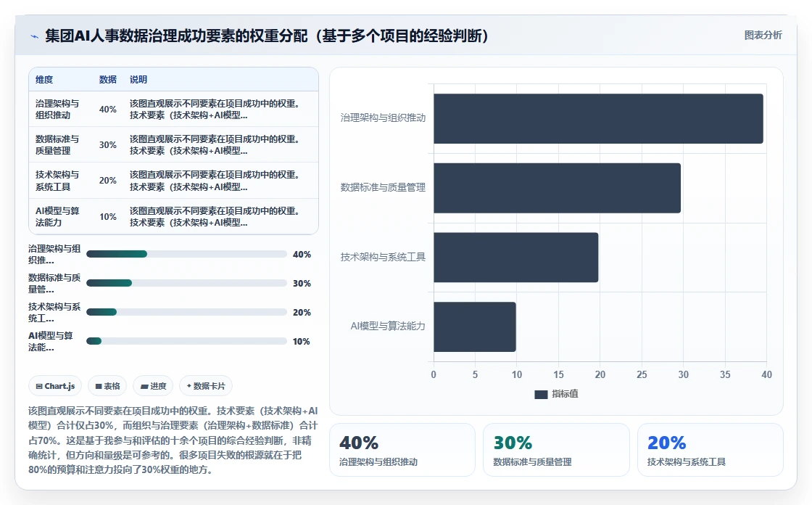Select the 表格 tag chip
Viewport: 812px width, 505px height.
click(x=108, y=386)
